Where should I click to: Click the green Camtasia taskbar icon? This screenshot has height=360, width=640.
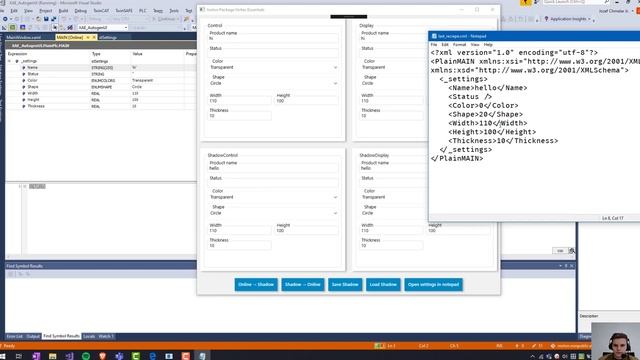pos(136,356)
